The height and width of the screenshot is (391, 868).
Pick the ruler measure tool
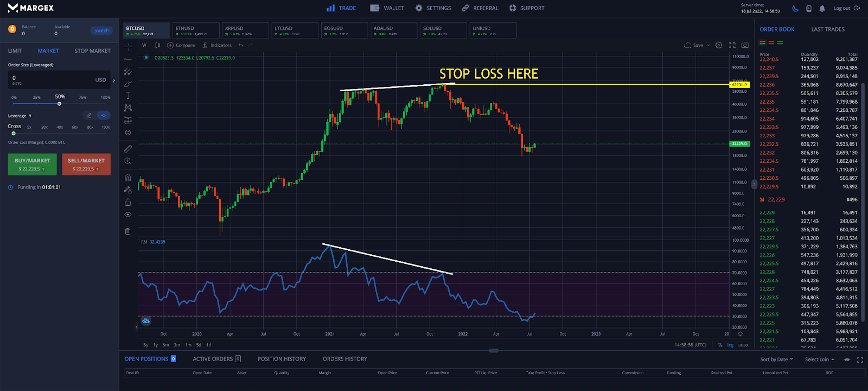[128, 148]
